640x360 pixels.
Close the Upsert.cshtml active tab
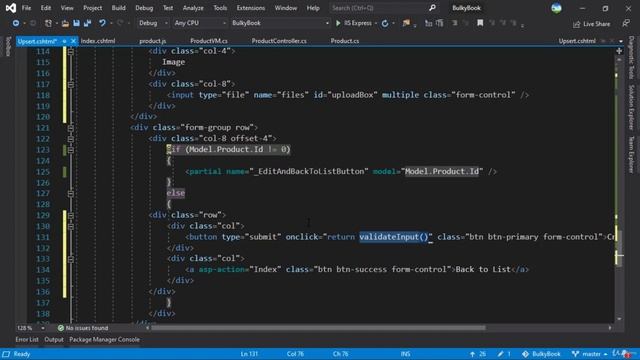[x=73, y=41]
